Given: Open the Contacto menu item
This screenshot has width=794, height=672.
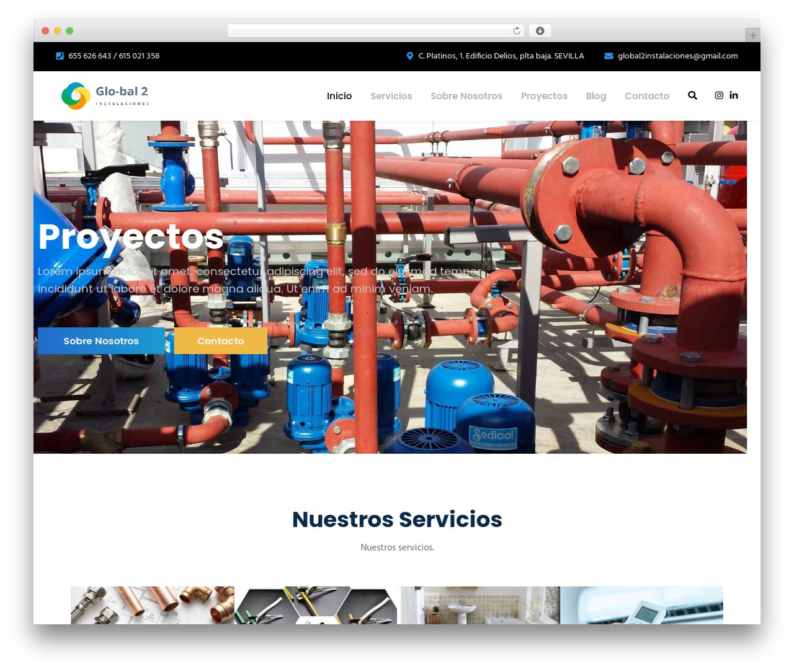Looking at the screenshot, I should coord(647,96).
